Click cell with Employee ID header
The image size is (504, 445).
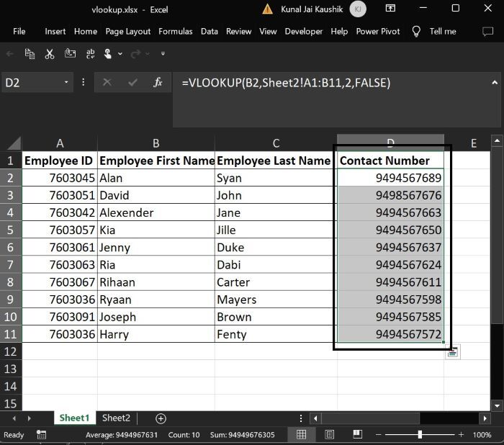pyautogui.click(x=60, y=161)
